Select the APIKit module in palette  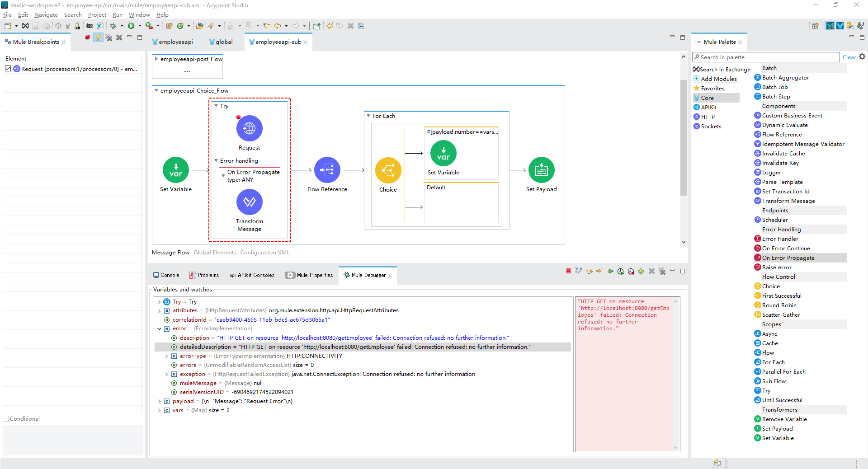pos(705,107)
